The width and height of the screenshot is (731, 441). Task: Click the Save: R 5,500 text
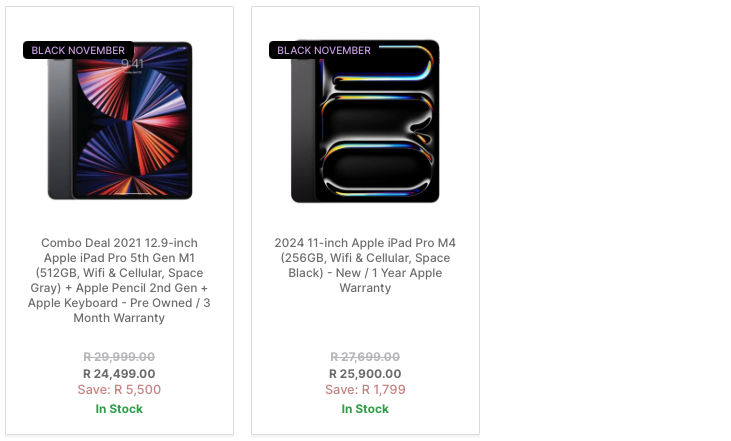coord(119,390)
